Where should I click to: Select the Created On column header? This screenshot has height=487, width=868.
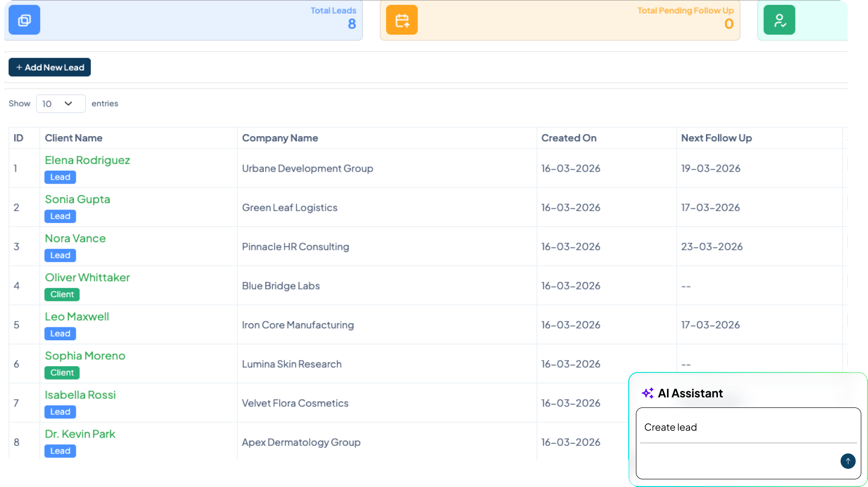(569, 138)
